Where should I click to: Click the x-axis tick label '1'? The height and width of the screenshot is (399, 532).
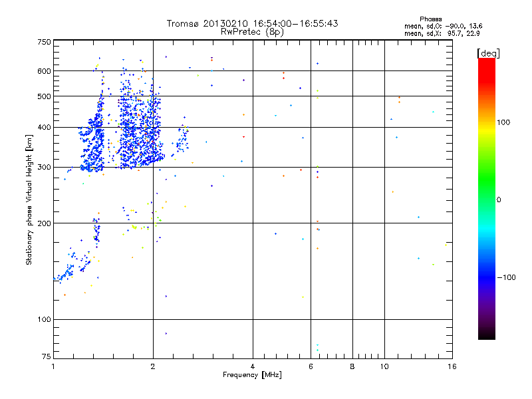(53, 366)
